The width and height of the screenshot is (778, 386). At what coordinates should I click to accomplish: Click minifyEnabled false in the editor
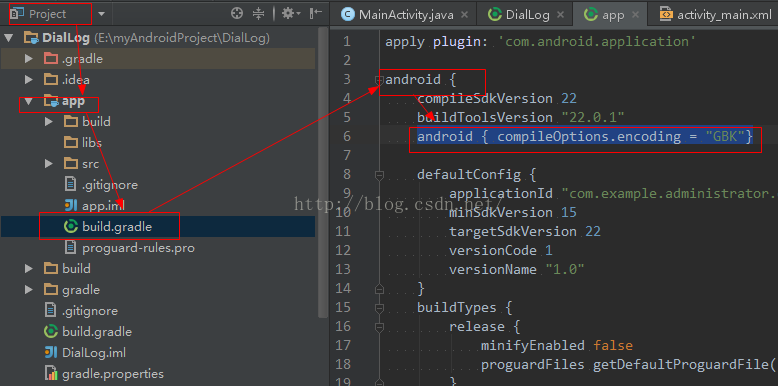[557, 345]
